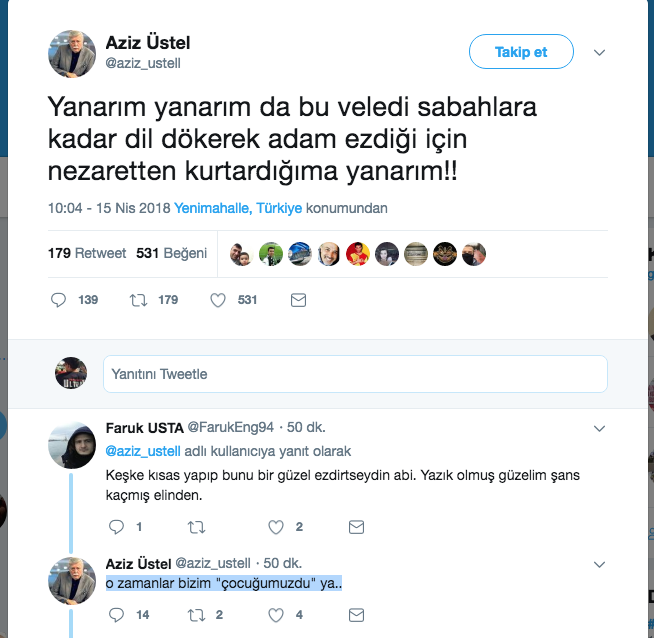Retweet the main Aziz Üstel tweet
The image size is (654, 638).
[x=140, y=299]
